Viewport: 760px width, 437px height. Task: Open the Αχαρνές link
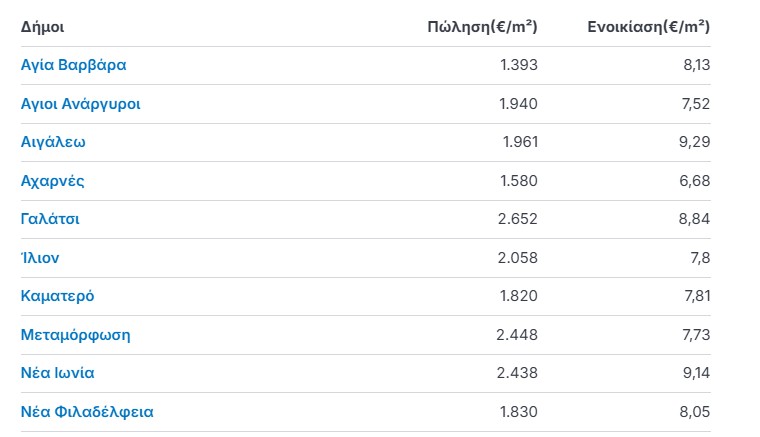point(52,181)
